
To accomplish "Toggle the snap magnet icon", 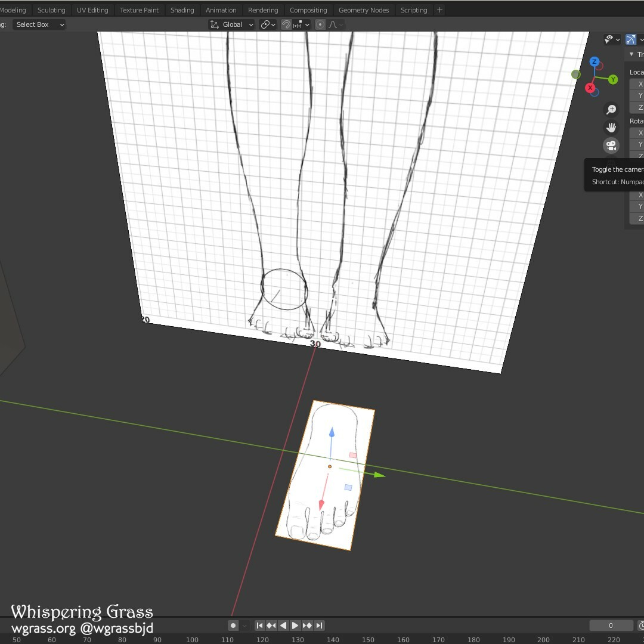I will 286,24.
